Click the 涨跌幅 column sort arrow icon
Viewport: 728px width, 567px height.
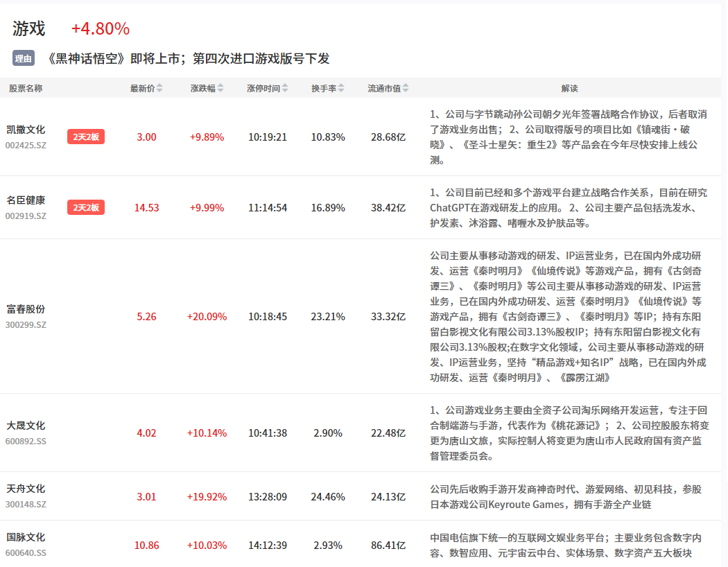(x=220, y=89)
